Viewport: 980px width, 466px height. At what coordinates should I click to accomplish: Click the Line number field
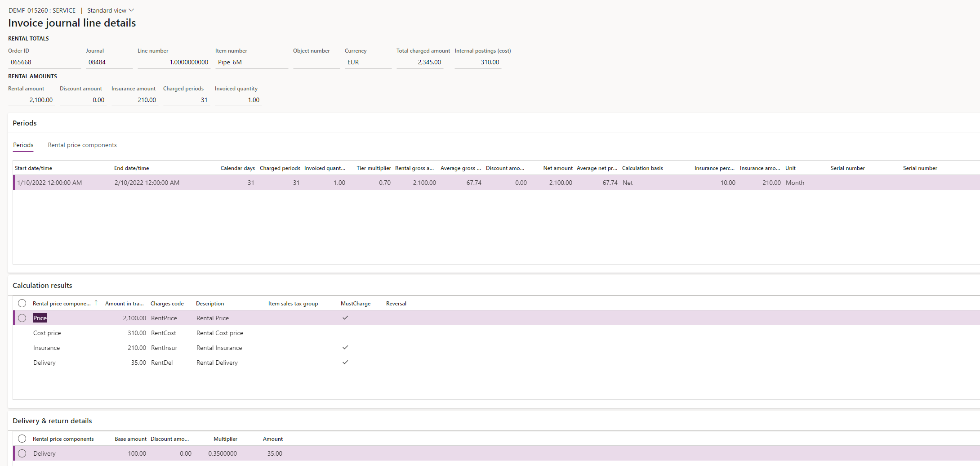174,62
